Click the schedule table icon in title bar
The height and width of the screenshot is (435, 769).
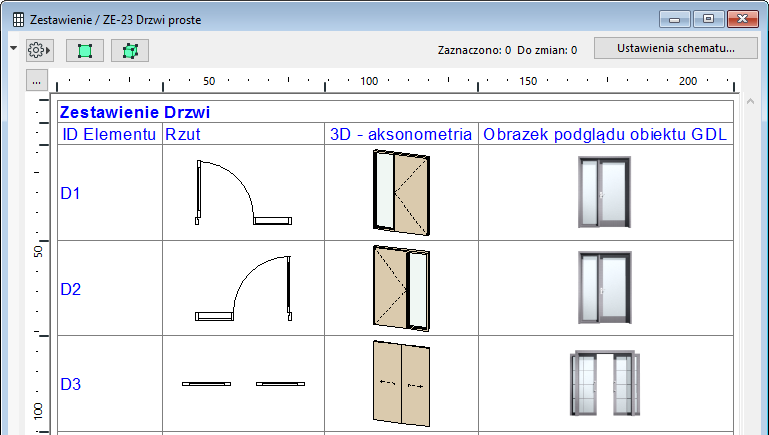pyautogui.click(x=18, y=20)
